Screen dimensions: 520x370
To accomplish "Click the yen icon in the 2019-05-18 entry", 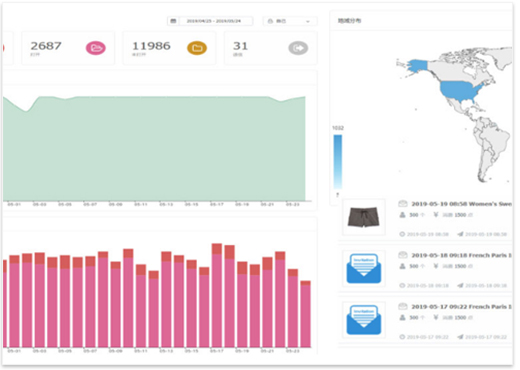I will click(436, 266).
